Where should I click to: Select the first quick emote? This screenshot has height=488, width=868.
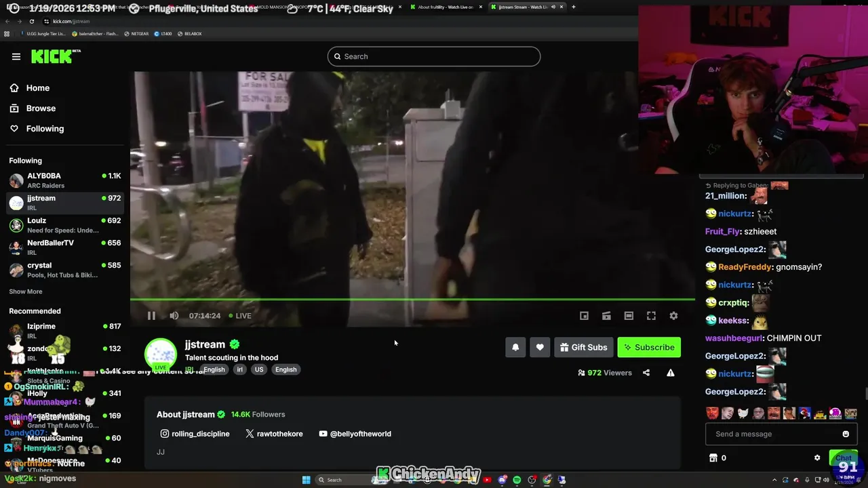[x=712, y=413]
